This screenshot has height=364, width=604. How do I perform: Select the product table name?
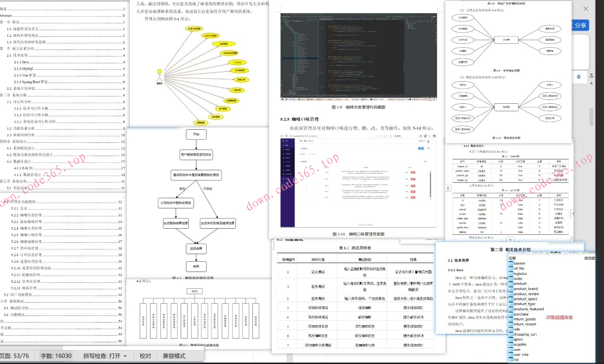(x=520, y=284)
